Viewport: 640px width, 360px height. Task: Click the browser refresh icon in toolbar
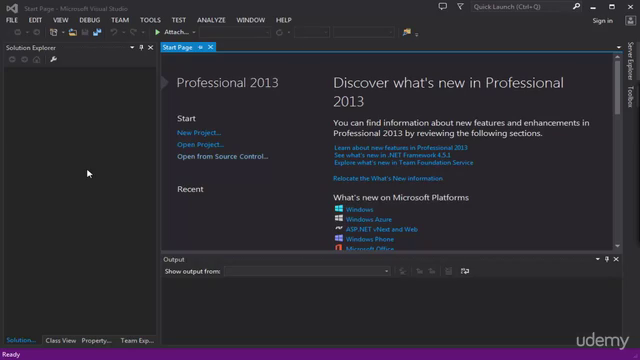click(279, 32)
